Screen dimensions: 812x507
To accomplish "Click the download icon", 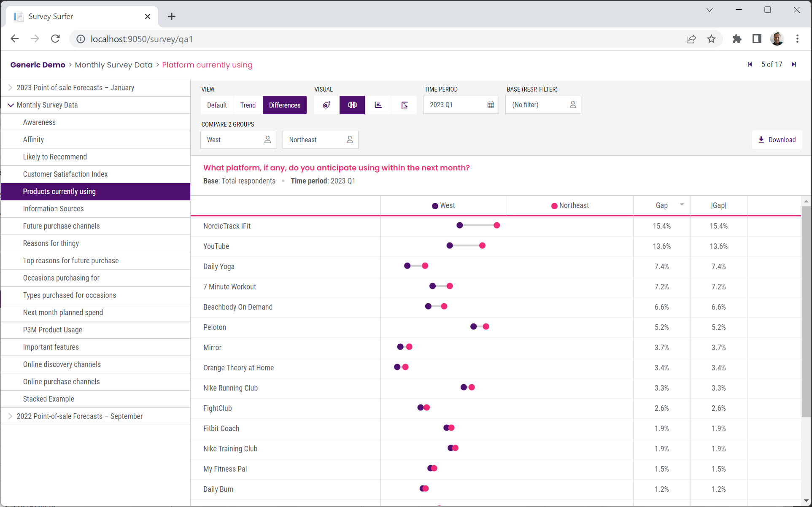I will click(761, 139).
